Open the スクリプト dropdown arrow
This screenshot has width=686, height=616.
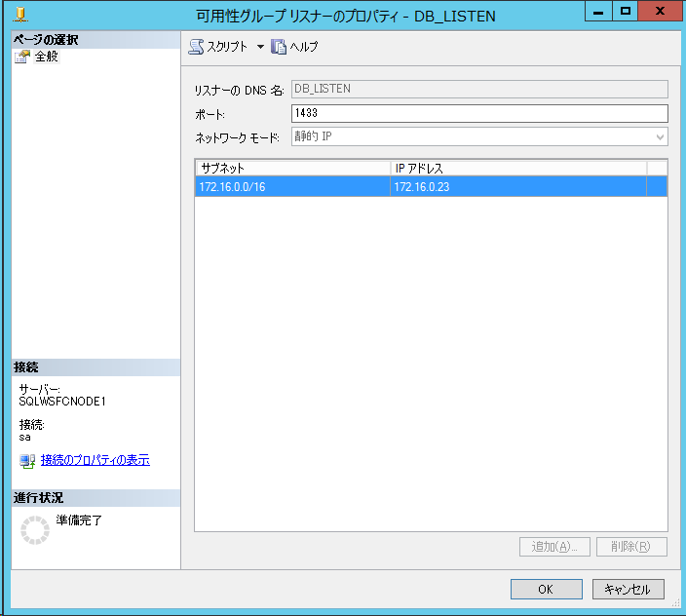click(x=260, y=47)
